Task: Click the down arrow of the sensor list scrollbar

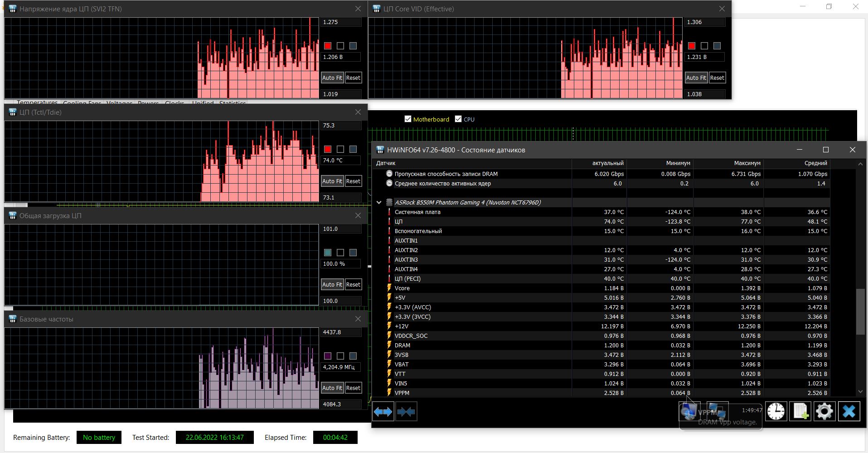Action: point(860,392)
